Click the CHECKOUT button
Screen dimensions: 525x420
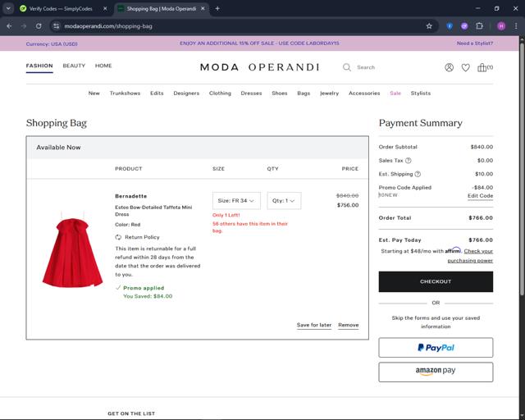pyautogui.click(x=436, y=281)
